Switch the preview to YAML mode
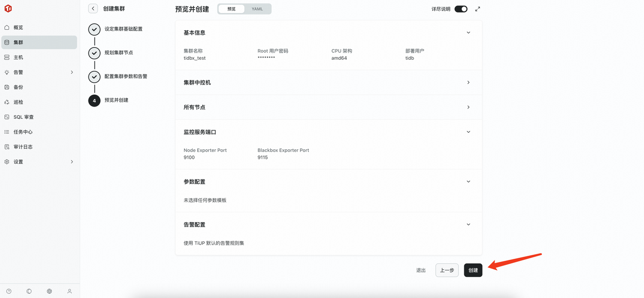Viewport: 644px width, 298px height. 258,9
